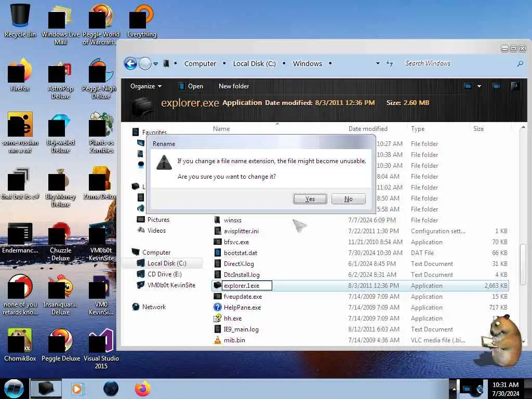This screenshot has width=532, height=399.
Task: Sort by the Size column header
Action: pyautogui.click(x=478, y=129)
